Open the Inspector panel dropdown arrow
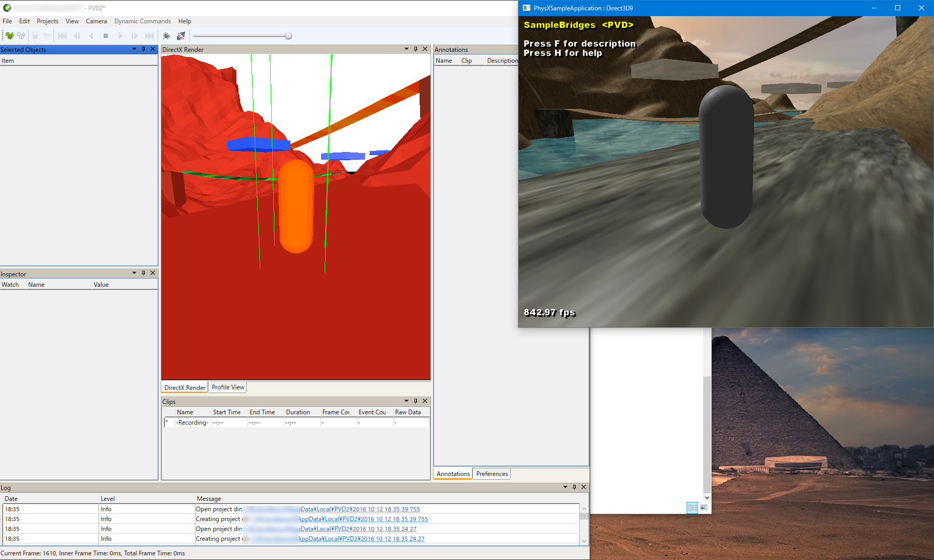The width and height of the screenshot is (934, 560). [x=134, y=273]
